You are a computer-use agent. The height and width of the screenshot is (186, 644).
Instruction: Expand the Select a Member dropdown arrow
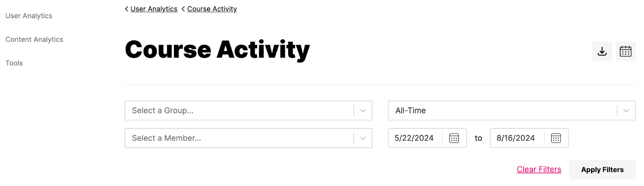363,138
